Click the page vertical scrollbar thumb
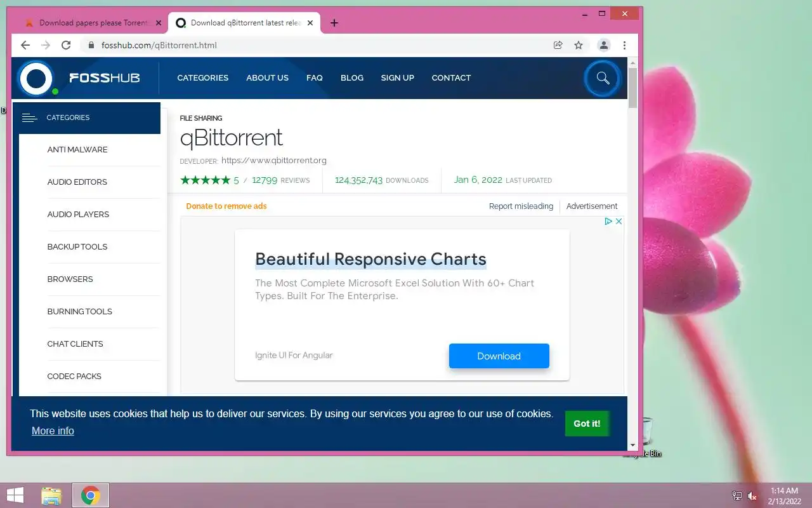The height and width of the screenshot is (508, 812). pos(632,89)
